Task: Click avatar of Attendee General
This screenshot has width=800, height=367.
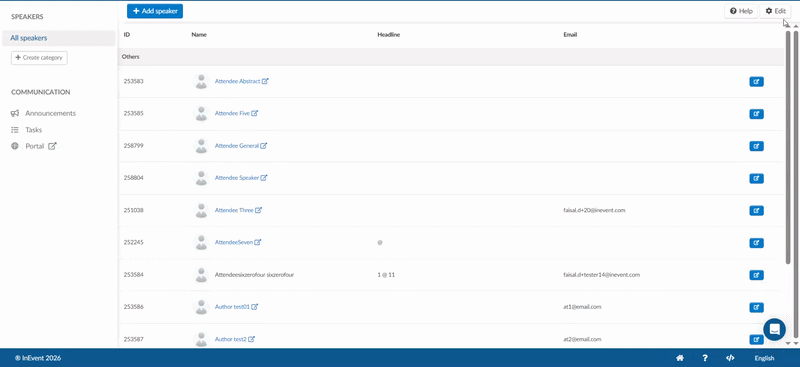Action: coord(202,145)
